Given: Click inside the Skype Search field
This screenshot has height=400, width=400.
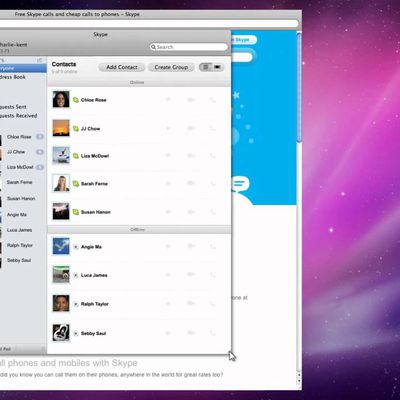Looking at the screenshot, I should pyautogui.click(x=189, y=47).
